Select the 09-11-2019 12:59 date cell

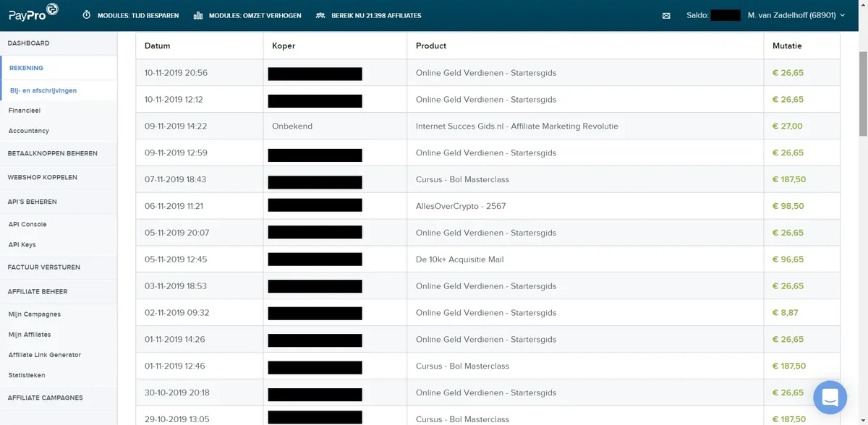[176, 153]
